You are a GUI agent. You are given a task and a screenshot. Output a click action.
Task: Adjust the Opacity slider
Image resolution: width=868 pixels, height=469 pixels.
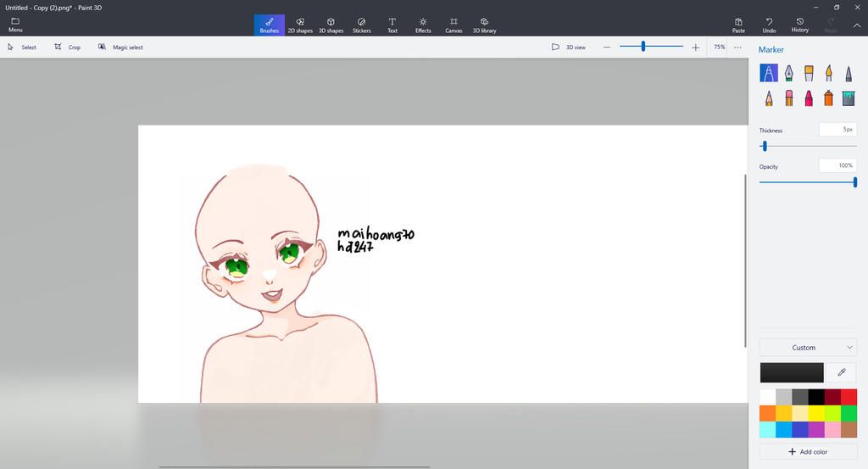tap(855, 181)
